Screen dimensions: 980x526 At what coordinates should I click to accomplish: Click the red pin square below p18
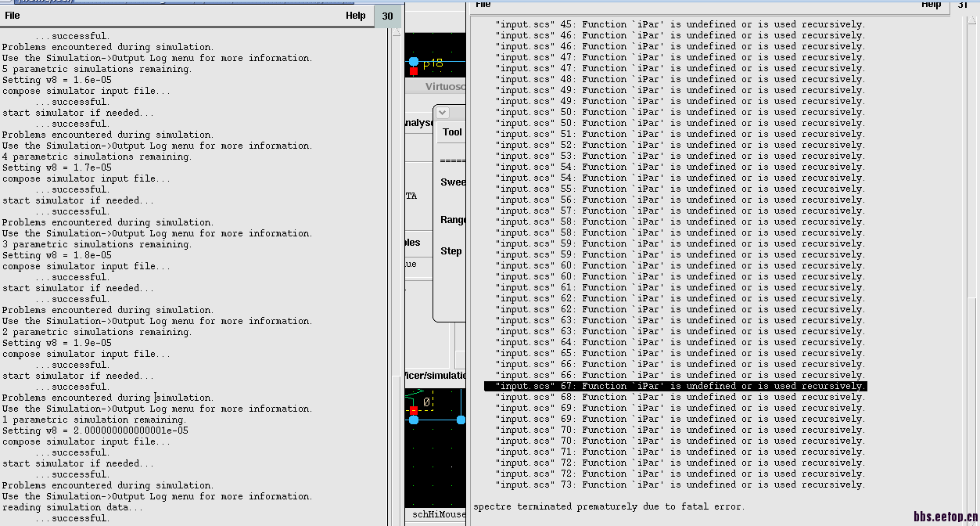(x=414, y=71)
